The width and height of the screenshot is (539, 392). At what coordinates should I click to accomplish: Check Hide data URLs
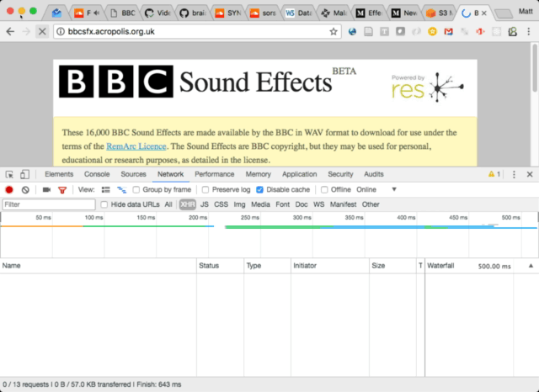[x=104, y=204]
